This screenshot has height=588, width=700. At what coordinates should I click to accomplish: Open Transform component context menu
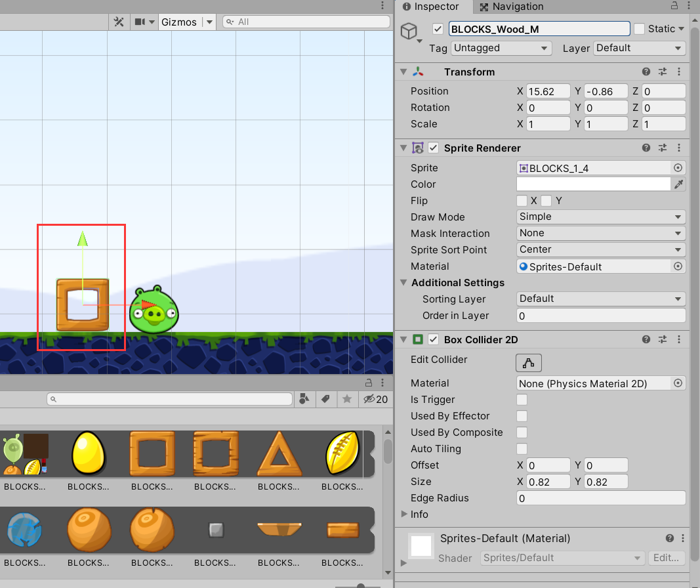coord(679,72)
